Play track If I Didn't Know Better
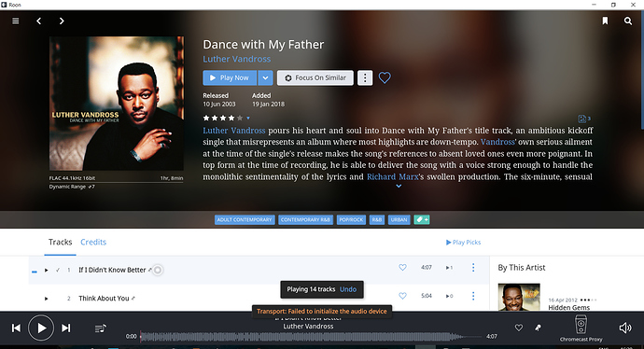The width and height of the screenshot is (644, 349). pos(47,271)
